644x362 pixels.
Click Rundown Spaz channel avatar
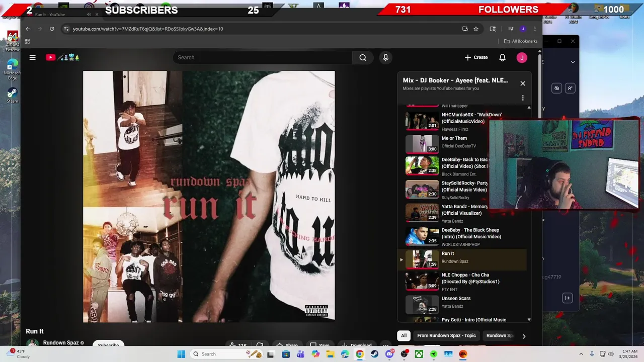coord(33,344)
